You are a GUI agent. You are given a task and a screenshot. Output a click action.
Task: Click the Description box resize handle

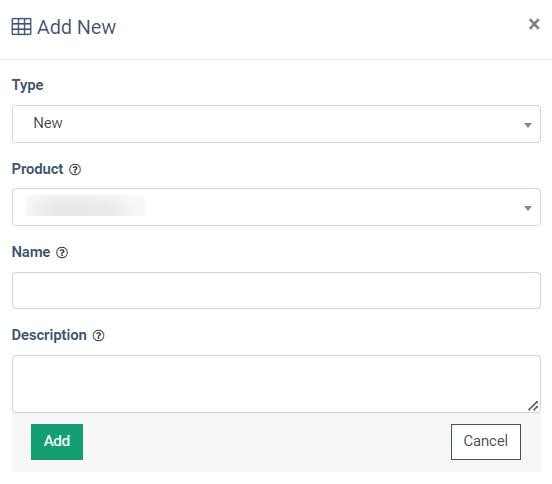point(533,406)
